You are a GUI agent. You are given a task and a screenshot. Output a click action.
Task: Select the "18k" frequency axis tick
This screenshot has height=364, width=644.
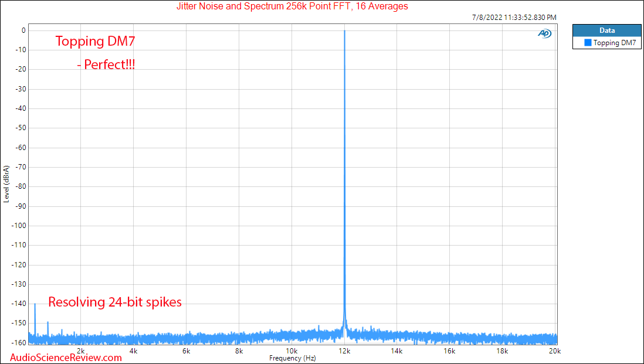click(502, 351)
